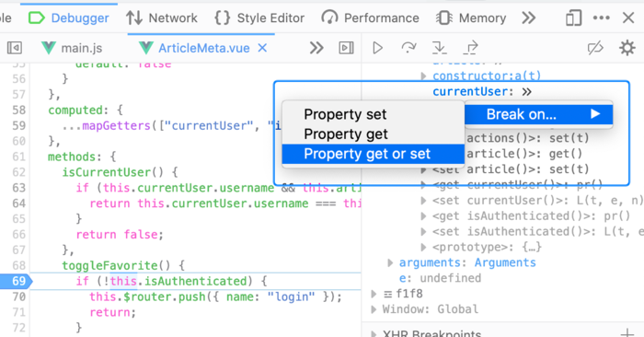Toggle the breakpoint on line 69
Viewport: 644px width, 337px height.
tap(17, 281)
